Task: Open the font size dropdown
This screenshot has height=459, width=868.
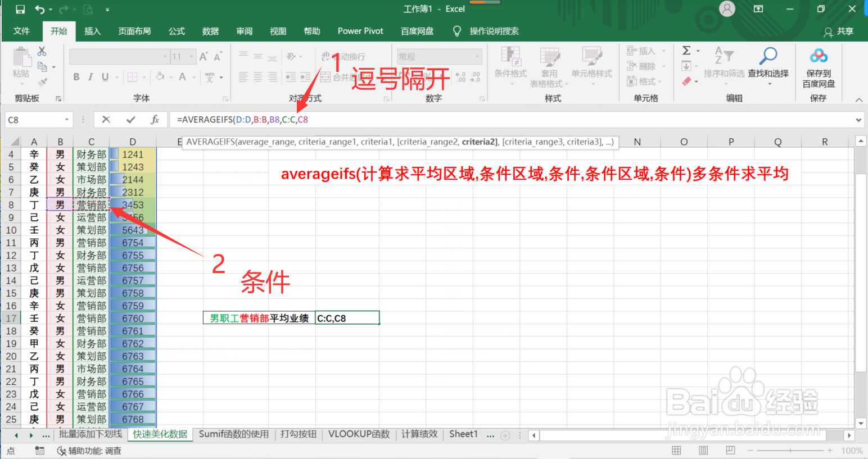Action: 192,57
